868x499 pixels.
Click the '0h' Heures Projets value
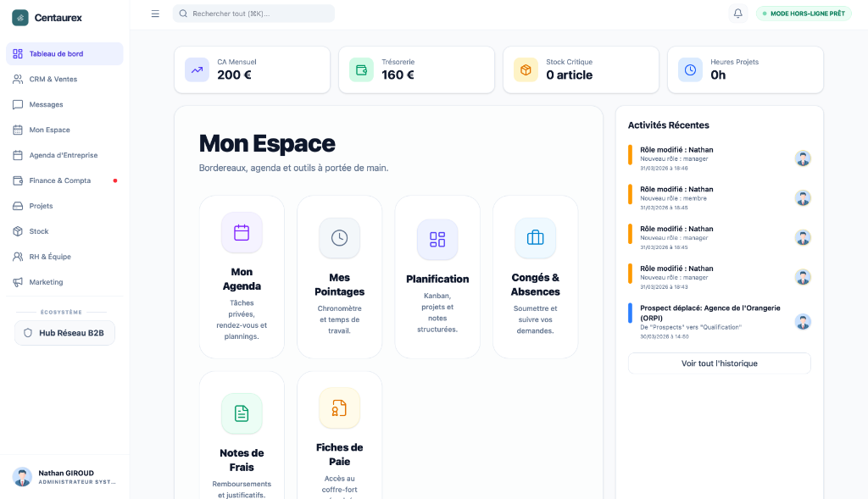[718, 75]
